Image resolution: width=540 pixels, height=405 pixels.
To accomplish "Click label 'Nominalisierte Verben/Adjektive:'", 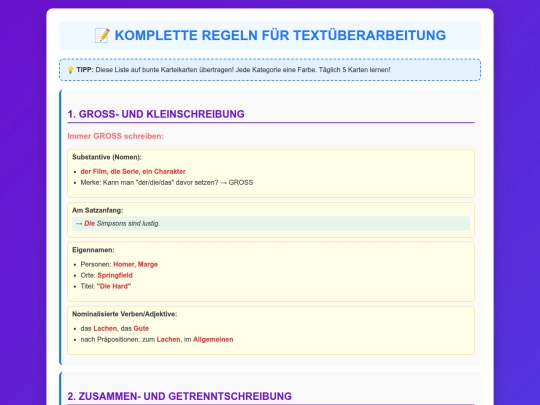I will [x=125, y=314].
